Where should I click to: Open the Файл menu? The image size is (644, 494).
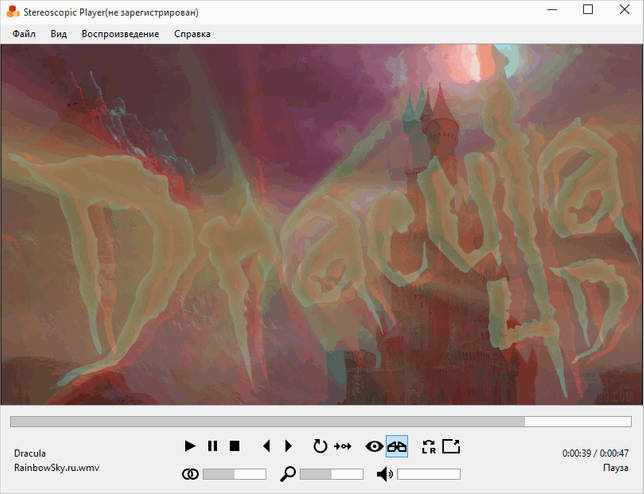(24, 34)
